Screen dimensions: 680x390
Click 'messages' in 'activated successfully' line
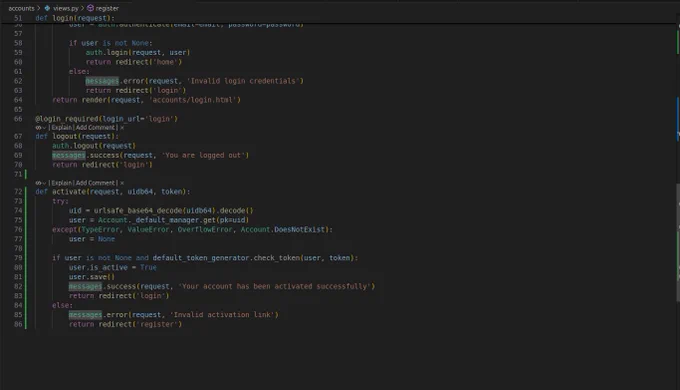click(85, 286)
